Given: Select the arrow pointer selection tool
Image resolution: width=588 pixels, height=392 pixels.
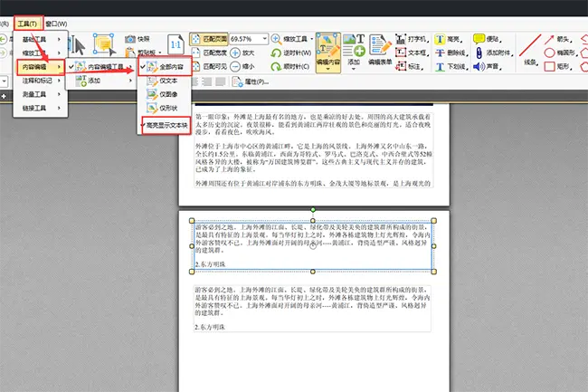Looking at the screenshot, I should tap(79, 46).
